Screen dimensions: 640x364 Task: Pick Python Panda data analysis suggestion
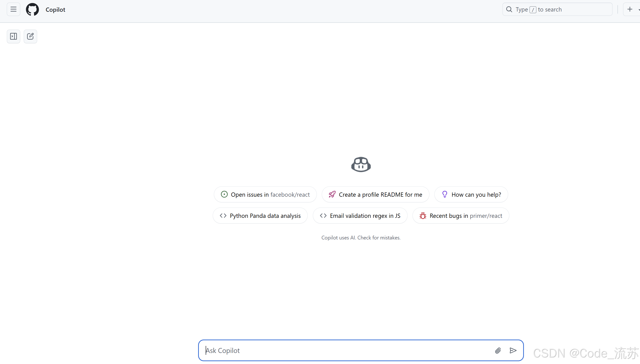[x=260, y=216]
